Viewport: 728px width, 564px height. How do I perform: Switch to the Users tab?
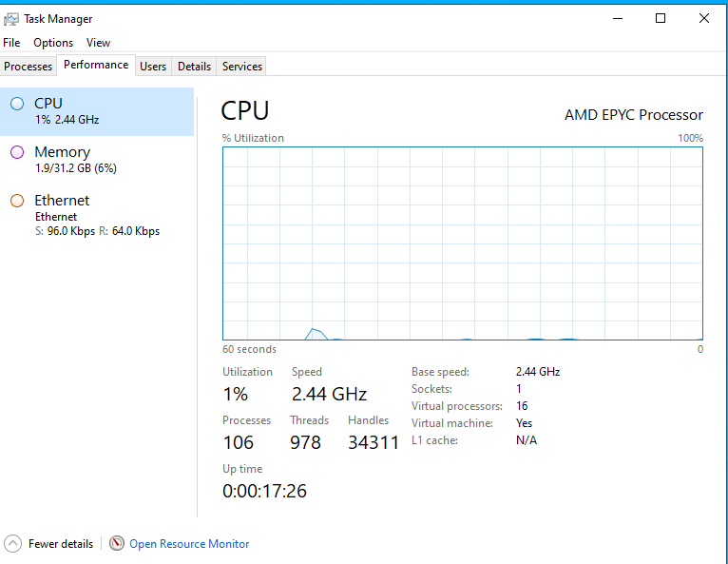tap(153, 67)
